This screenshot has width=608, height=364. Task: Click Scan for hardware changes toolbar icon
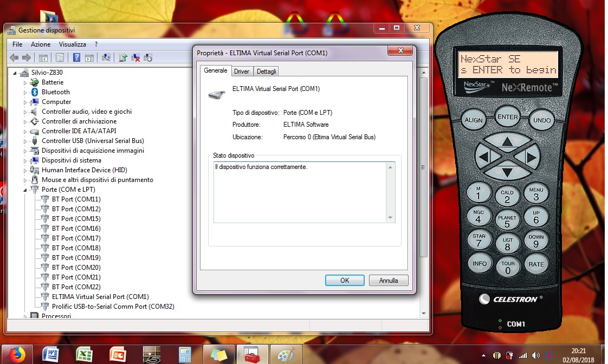pos(106,58)
